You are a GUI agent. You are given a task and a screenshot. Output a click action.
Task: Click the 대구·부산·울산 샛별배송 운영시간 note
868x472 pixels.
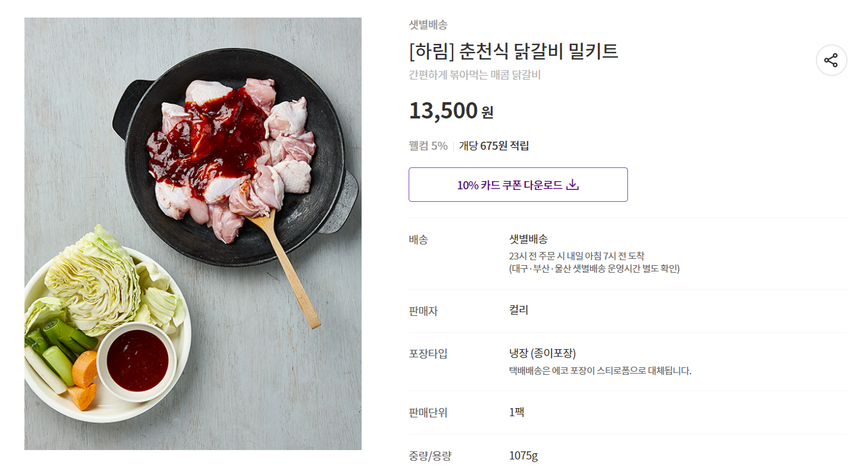point(594,268)
